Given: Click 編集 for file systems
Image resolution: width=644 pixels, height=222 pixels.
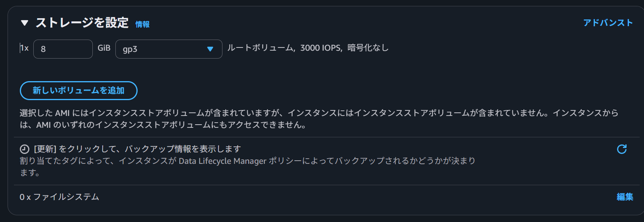Looking at the screenshot, I should (625, 197).
